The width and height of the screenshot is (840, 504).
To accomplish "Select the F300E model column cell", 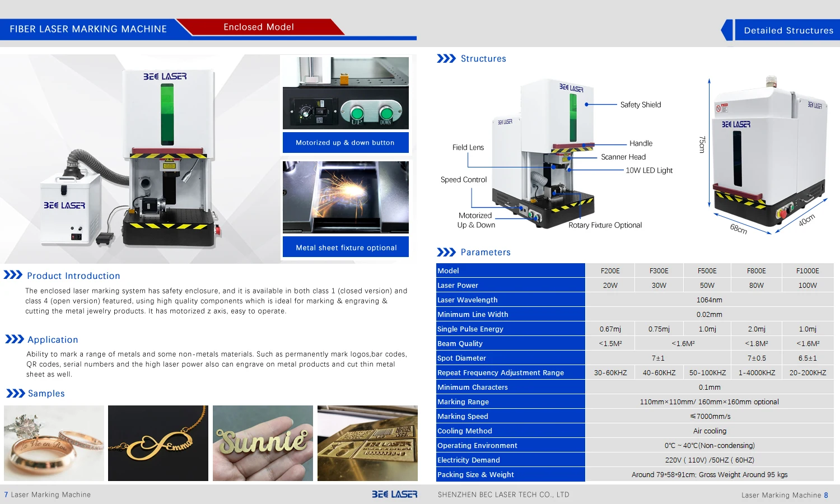I will pyautogui.click(x=659, y=270).
